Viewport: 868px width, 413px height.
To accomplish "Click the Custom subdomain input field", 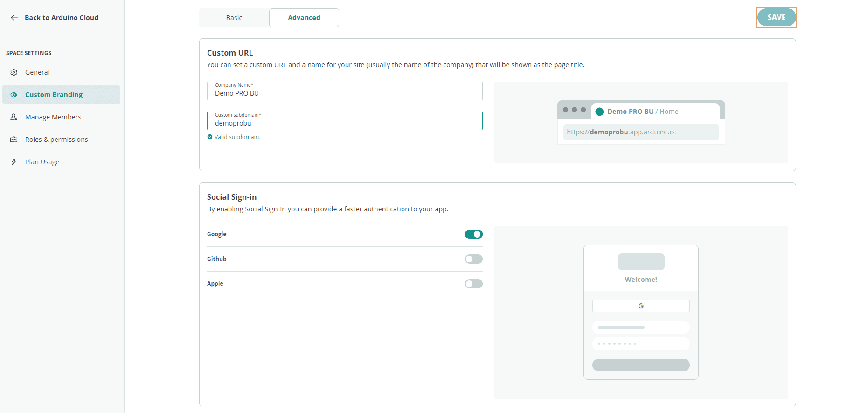I will [345, 123].
